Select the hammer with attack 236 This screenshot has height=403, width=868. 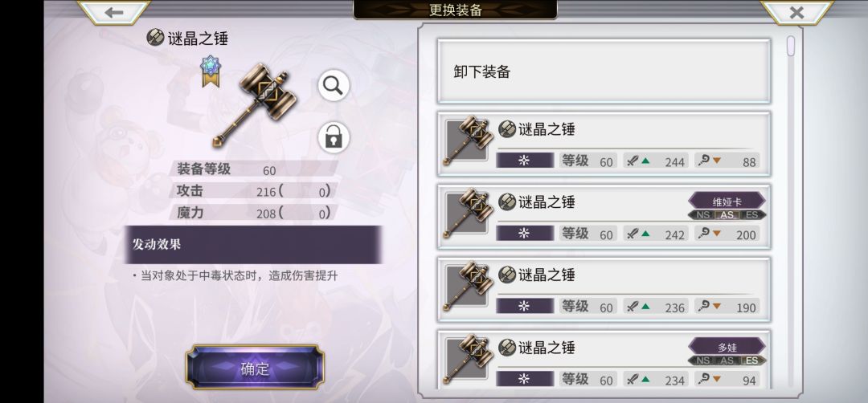[x=604, y=289]
